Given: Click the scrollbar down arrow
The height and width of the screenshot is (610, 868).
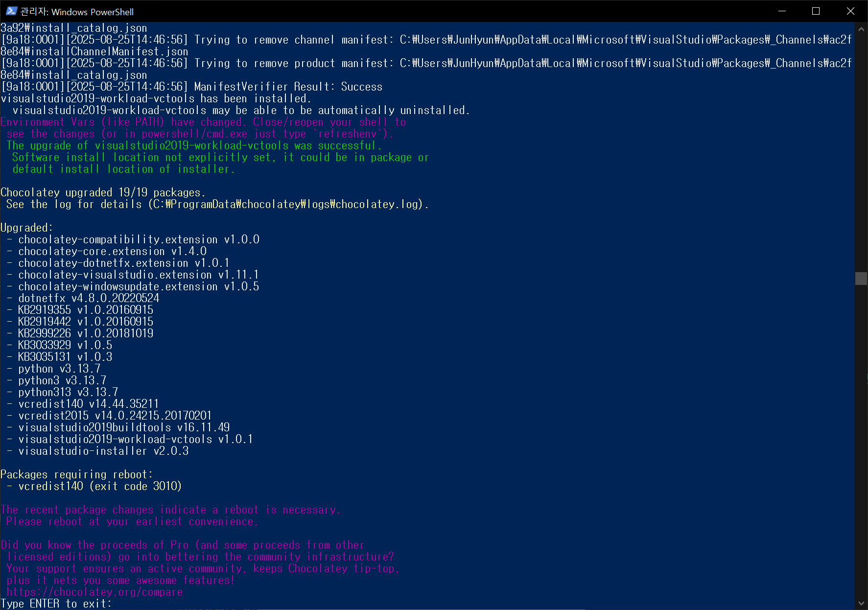Looking at the screenshot, I should [x=861, y=604].
